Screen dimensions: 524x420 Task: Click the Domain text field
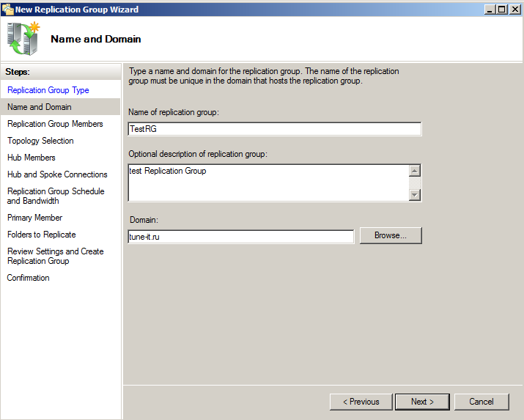point(240,237)
